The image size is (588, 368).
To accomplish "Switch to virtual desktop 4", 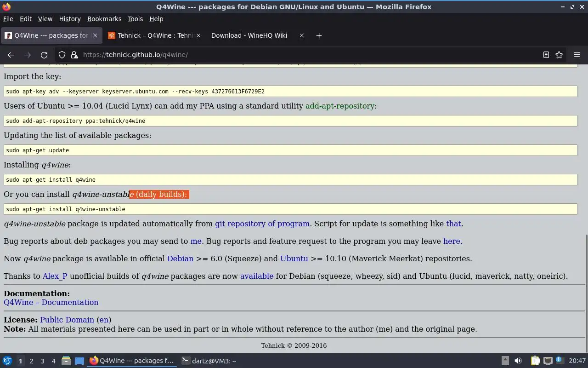I will (x=53, y=361).
